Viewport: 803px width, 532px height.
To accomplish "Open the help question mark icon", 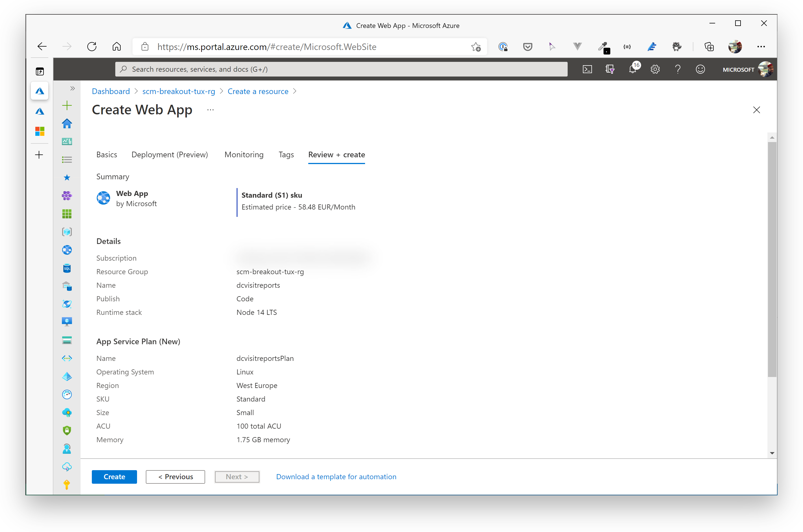I will pyautogui.click(x=678, y=69).
